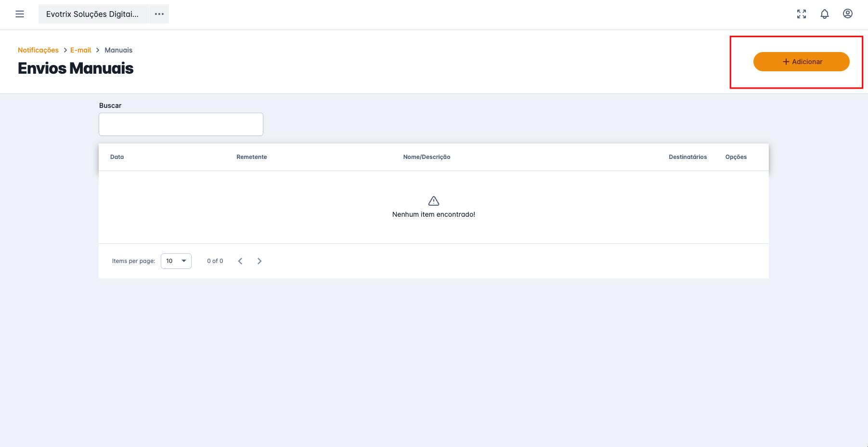This screenshot has width=868, height=447.
Task: Select the Evotrix Soluções Digitai company selector
Action: 93,14
